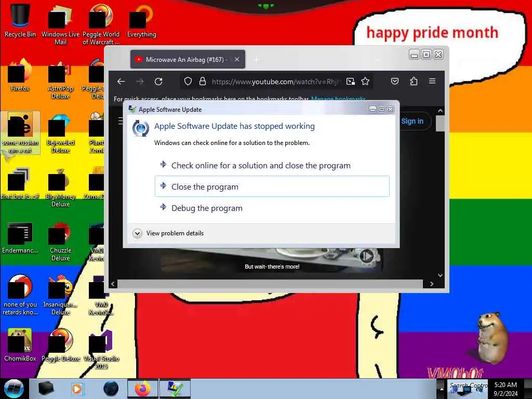
Task: Open Insaniquarium Deluxe desktop shortcut
Action: coord(60,295)
